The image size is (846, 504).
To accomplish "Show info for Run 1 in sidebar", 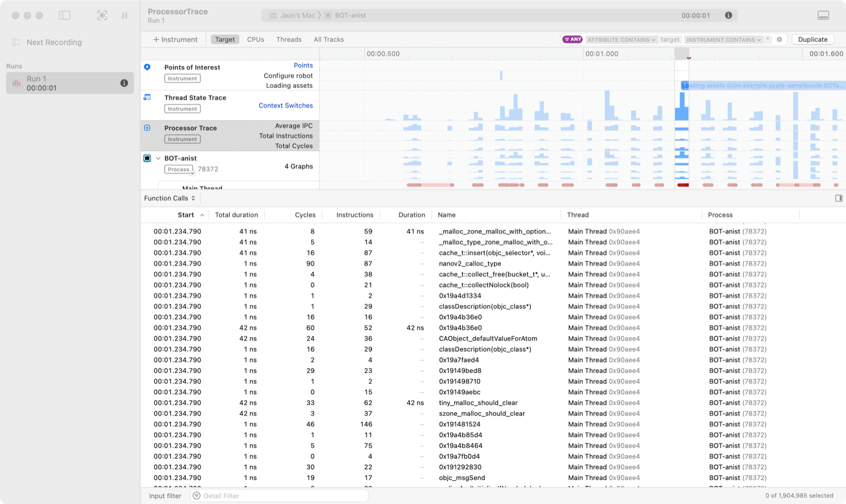I will click(x=124, y=83).
